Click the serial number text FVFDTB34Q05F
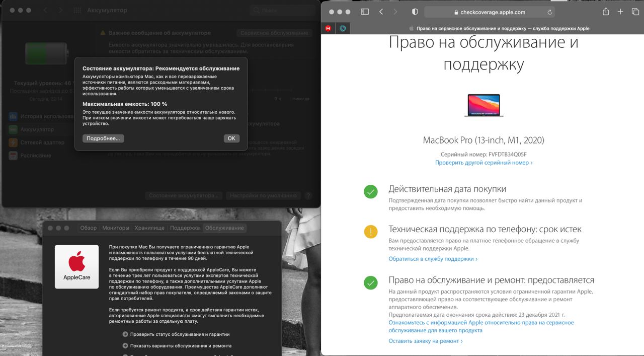 pos(507,155)
